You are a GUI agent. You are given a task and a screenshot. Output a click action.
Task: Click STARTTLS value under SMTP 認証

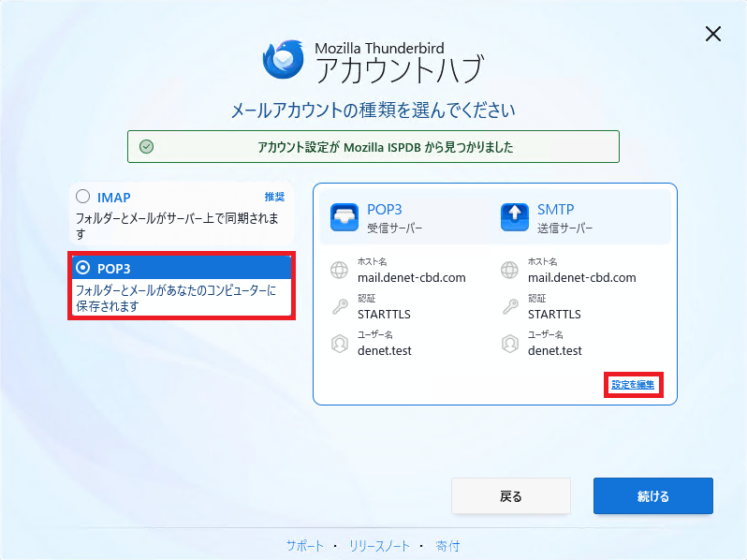pyautogui.click(x=554, y=314)
